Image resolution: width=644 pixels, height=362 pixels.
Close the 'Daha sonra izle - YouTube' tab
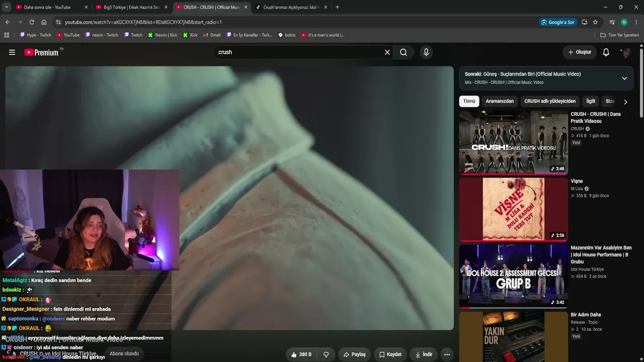[86, 7]
